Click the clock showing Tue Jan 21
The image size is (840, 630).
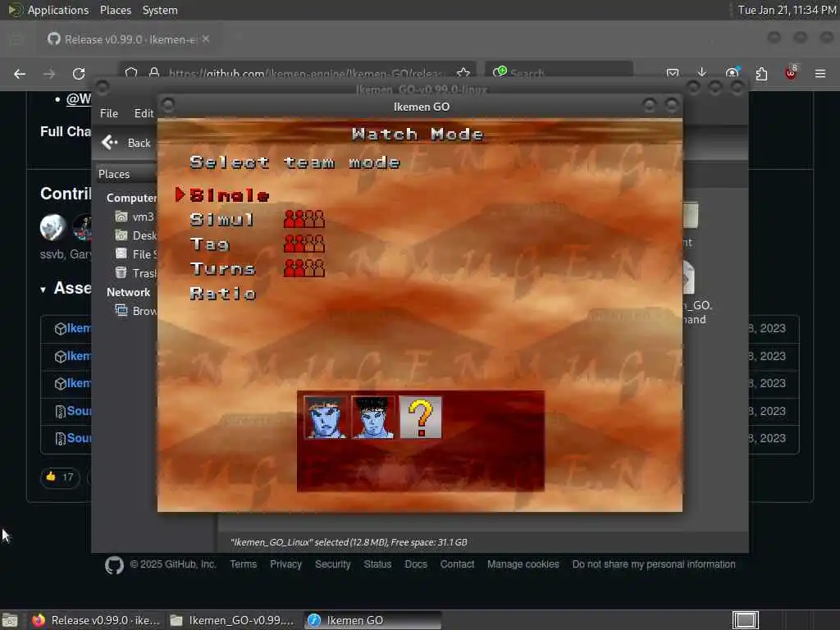click(786, 10)
